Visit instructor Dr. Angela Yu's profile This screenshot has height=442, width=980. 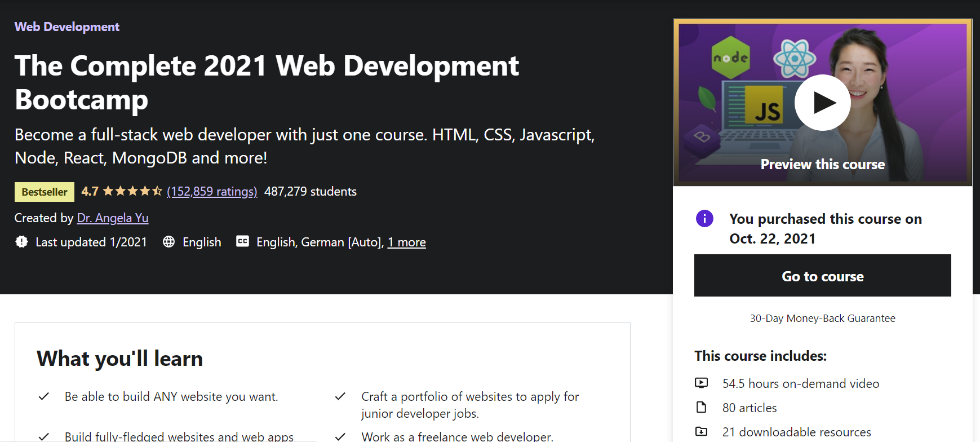pyautogui.click(x=113, y=218)
